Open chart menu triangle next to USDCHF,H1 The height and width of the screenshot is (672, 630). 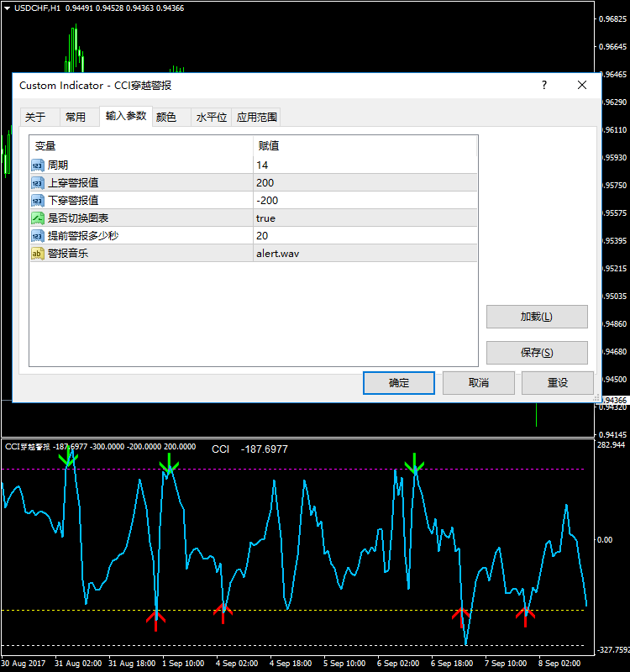(7, 8)
